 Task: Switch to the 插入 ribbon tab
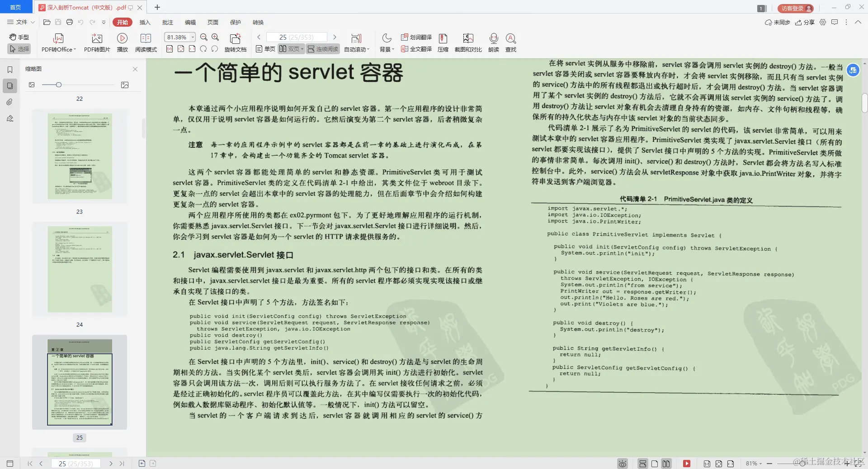[144, 22]
